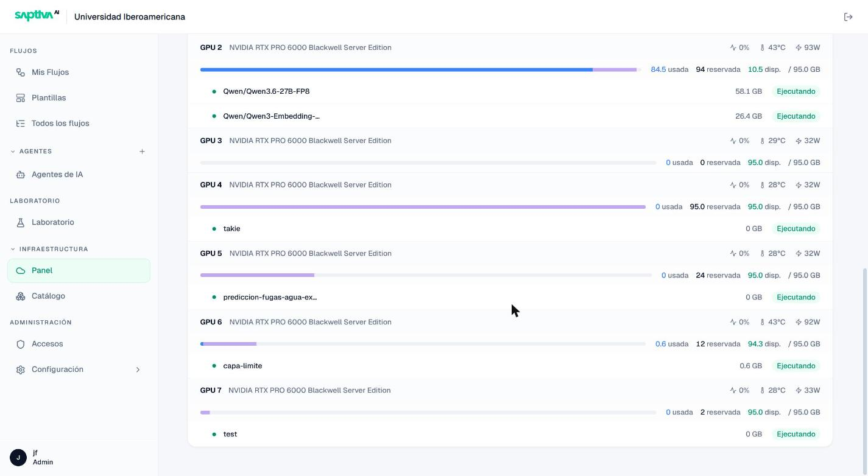Click Ejecutando badge for capa-limite
This screenshot has height=476, width=868.
click(x=796, y=366)
